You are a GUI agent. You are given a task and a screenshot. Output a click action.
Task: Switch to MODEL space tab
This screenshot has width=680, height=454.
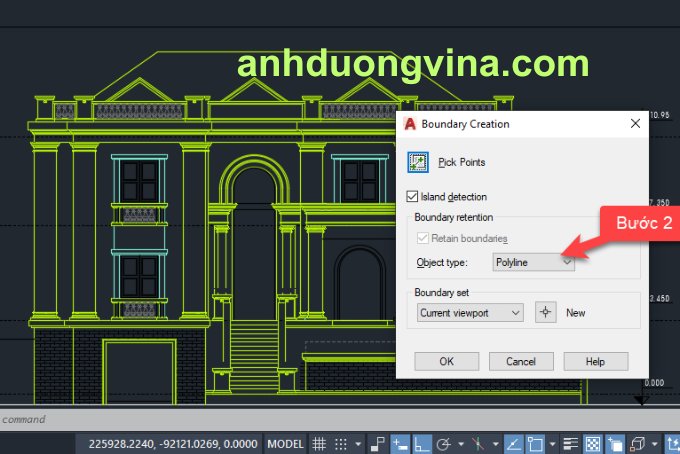[286, 444]
